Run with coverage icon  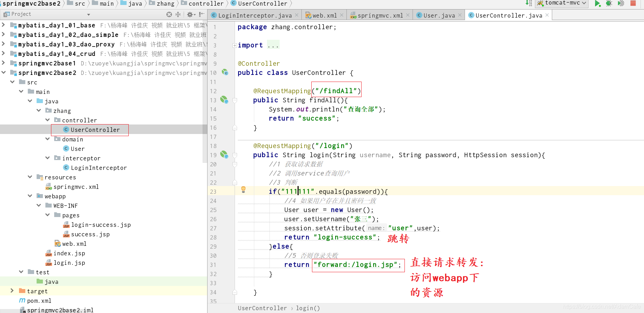coord(621,4)
